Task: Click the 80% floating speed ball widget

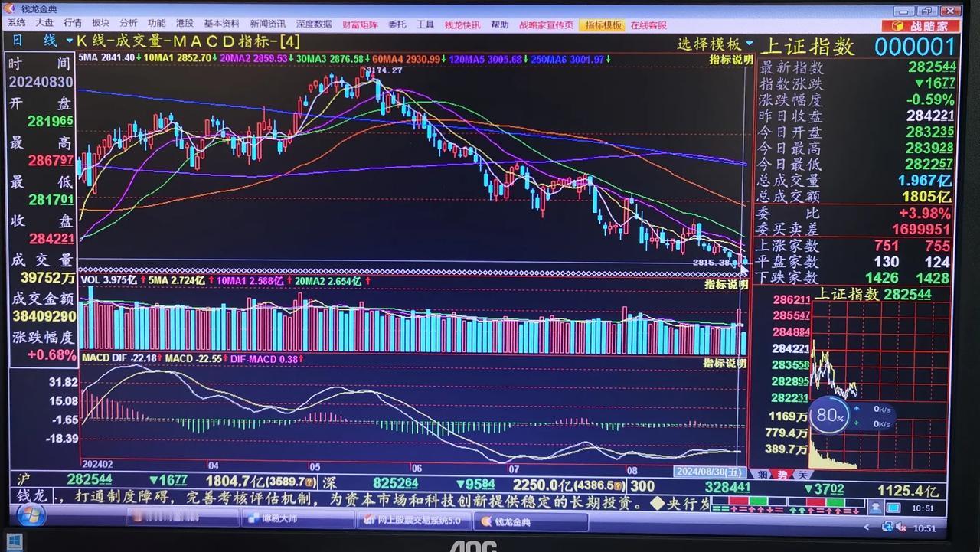Action: pos(830,416)
